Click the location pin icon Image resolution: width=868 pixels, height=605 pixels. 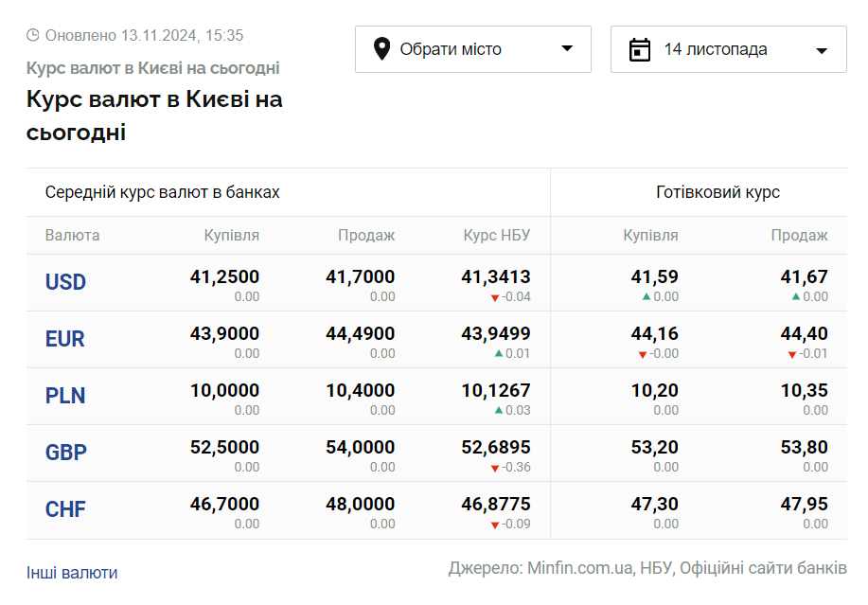[382, 48]
